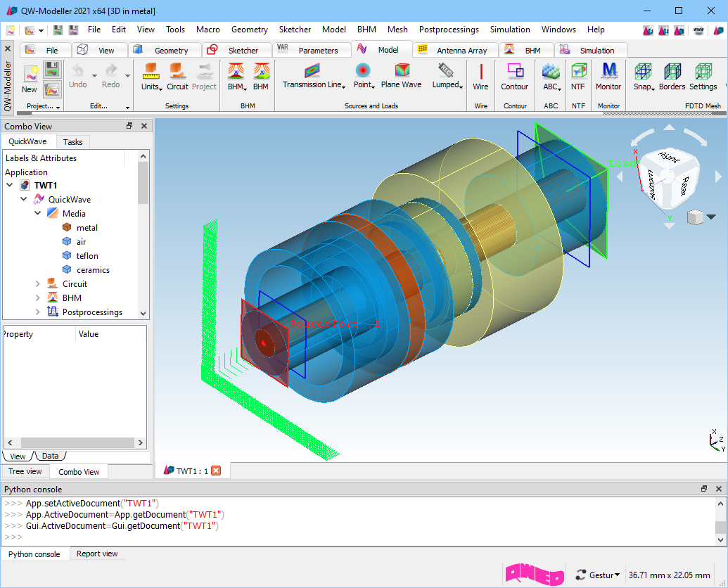
Task: Click the new-document icon on the quick toolbar
Action: pyautogui.click(x=11, y=30)
